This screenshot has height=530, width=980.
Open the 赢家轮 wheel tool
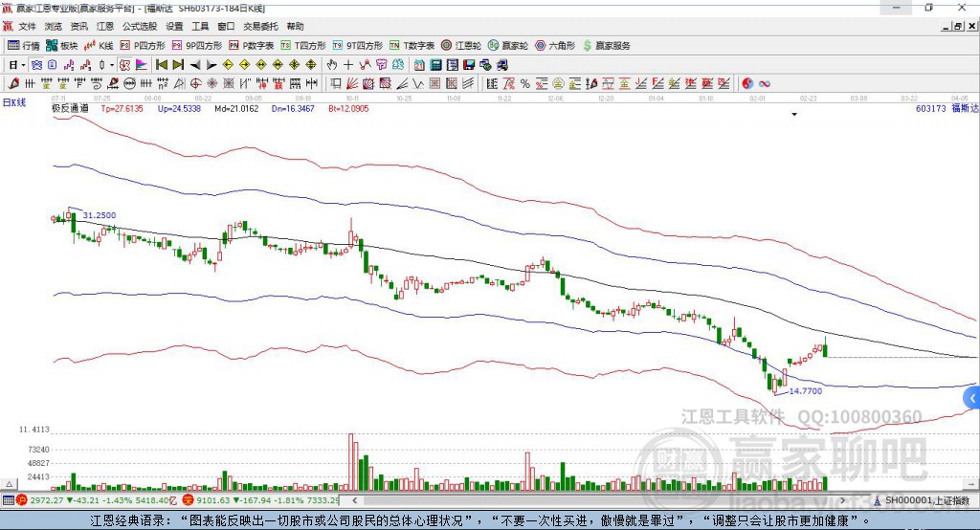point(508,46)
